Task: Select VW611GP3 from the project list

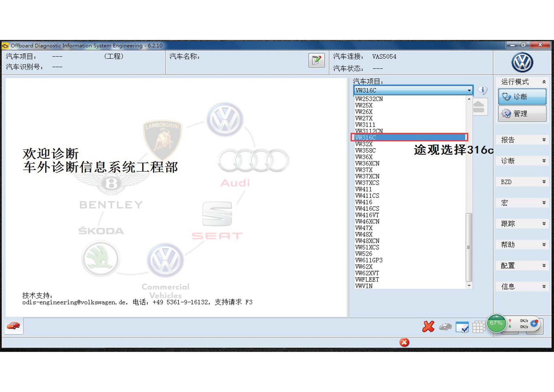Action: tap(410, 260)
